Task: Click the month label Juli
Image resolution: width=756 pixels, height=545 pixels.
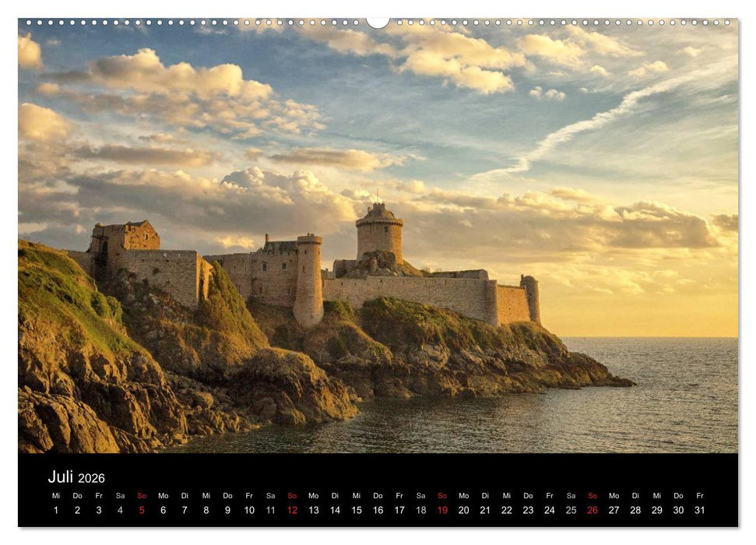Action: [x=62, y=479]
